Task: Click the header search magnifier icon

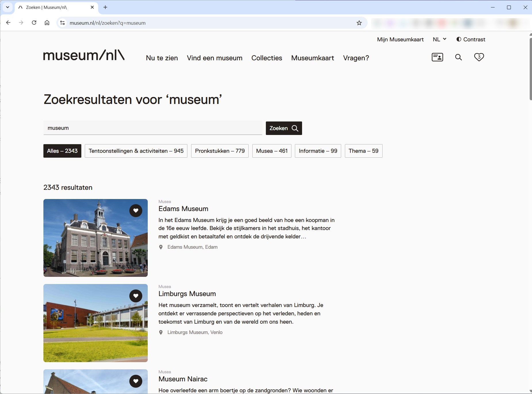Action: tap(458, 57)
